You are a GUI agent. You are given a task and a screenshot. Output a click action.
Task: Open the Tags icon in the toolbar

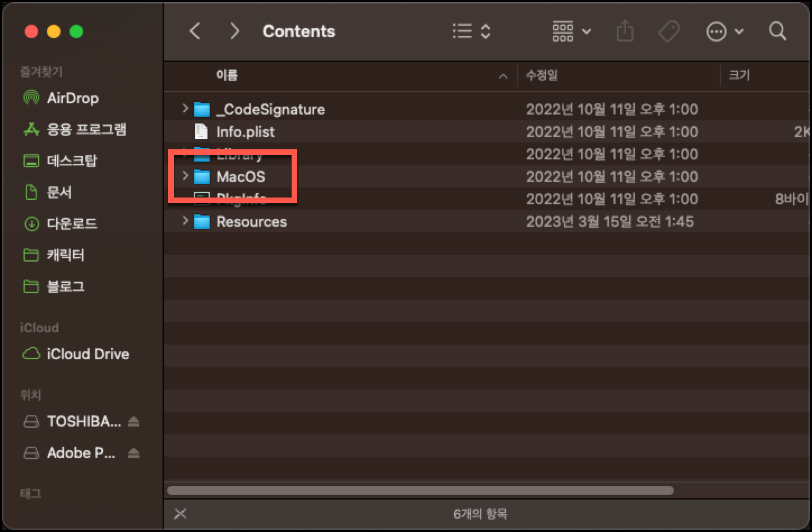coord(668,31)
